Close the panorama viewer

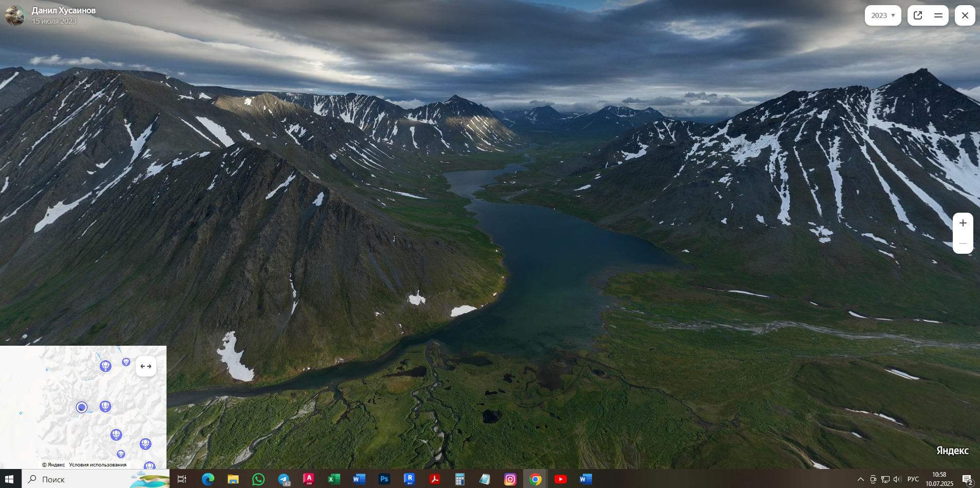coord(965,15)
